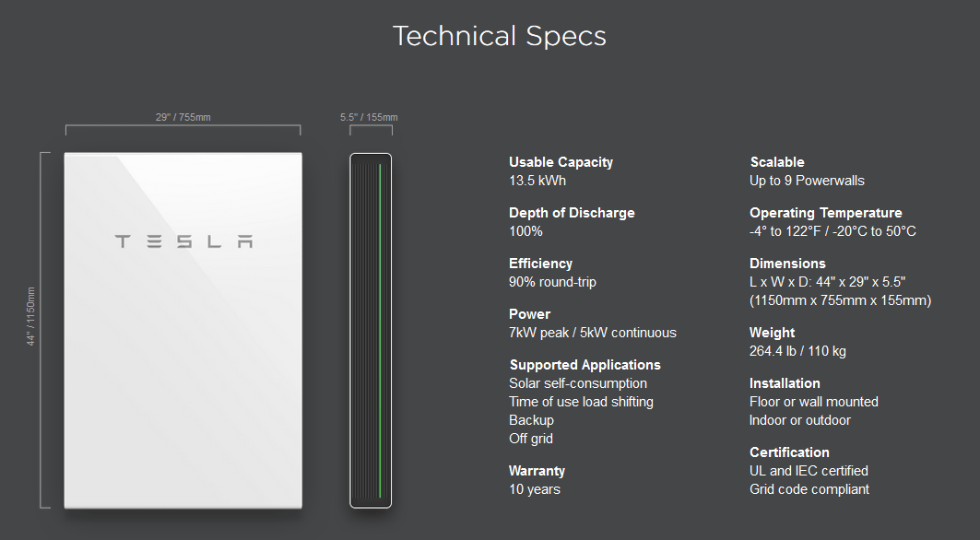
Task: Click the Up to 9 Powerwalls text
Action: pyautogui.click(x=807, y=181)
